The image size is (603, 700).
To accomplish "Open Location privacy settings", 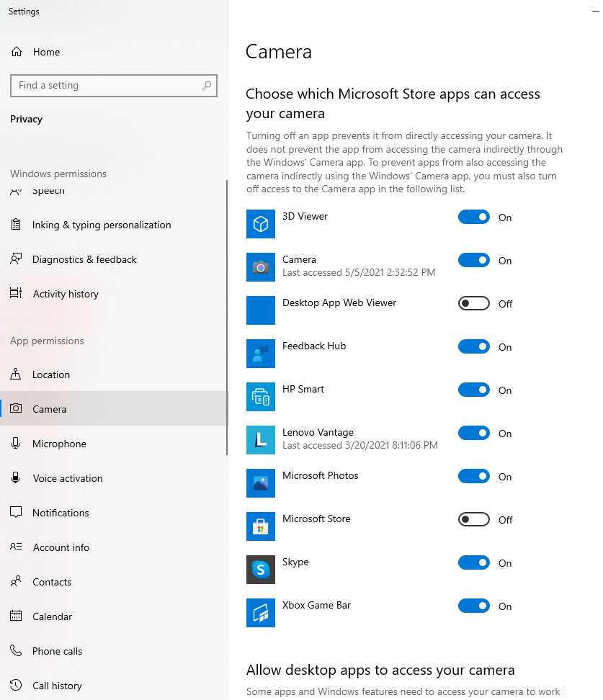I will point(114,374).
